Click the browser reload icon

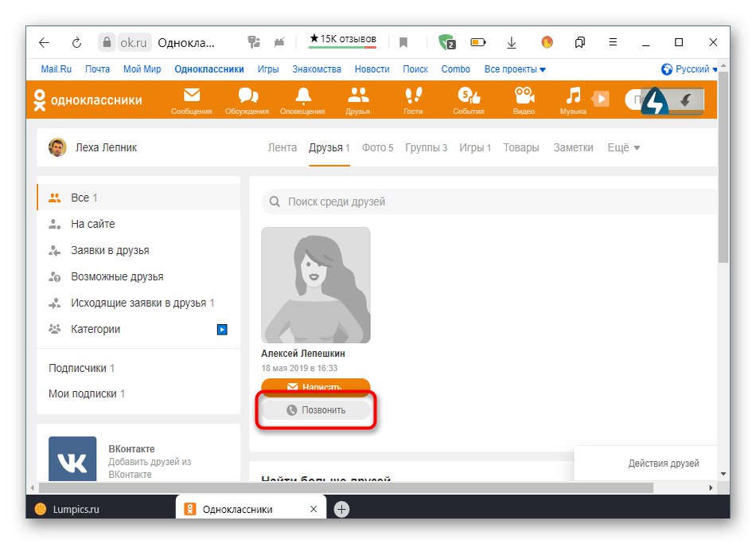pyautogui.click(x=76, y=42)
